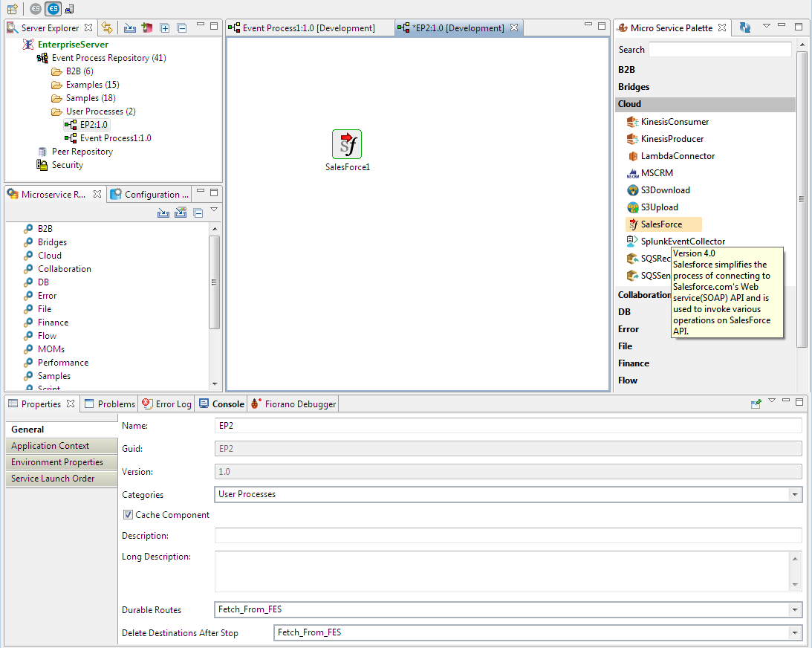Expand the Bridges category in the palette
Screen dimensions: 812x648
(634, 87)
